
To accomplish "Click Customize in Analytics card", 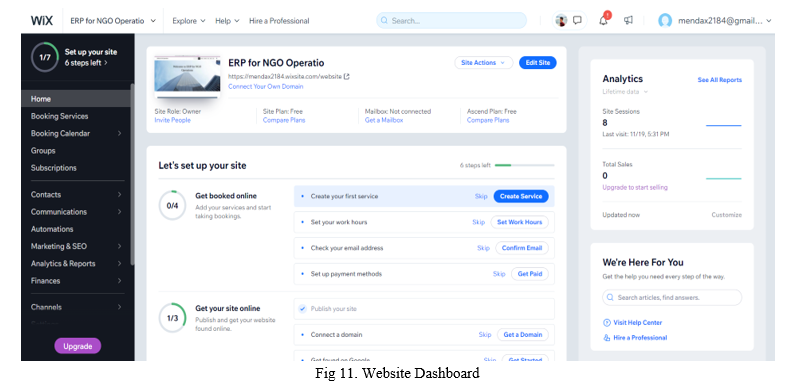I will (x=727, y=215).
